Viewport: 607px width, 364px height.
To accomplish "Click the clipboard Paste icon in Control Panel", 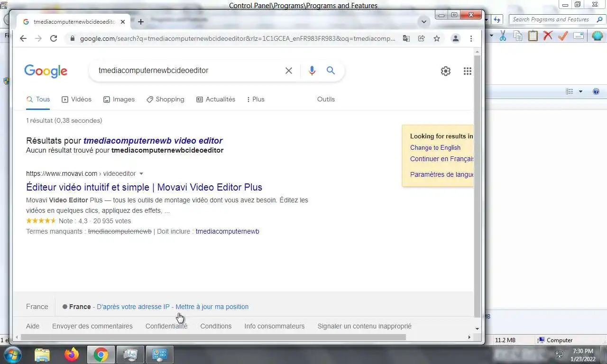I will click(x=533, y=36).
